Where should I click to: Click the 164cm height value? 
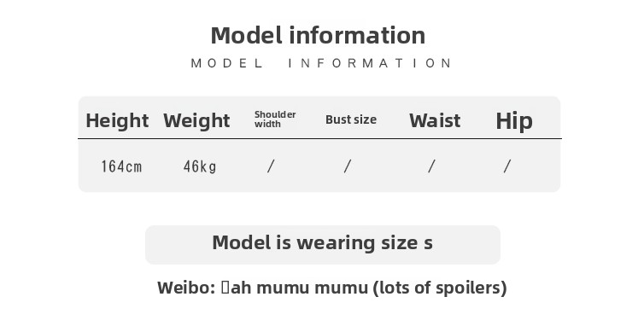121,166
